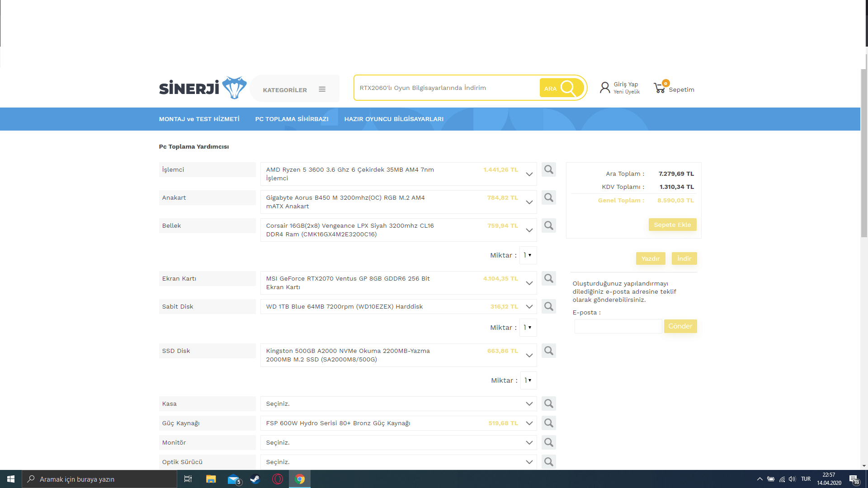
Task: Expand the Anakart product dropdown
Action: click(x=529, y=202)
